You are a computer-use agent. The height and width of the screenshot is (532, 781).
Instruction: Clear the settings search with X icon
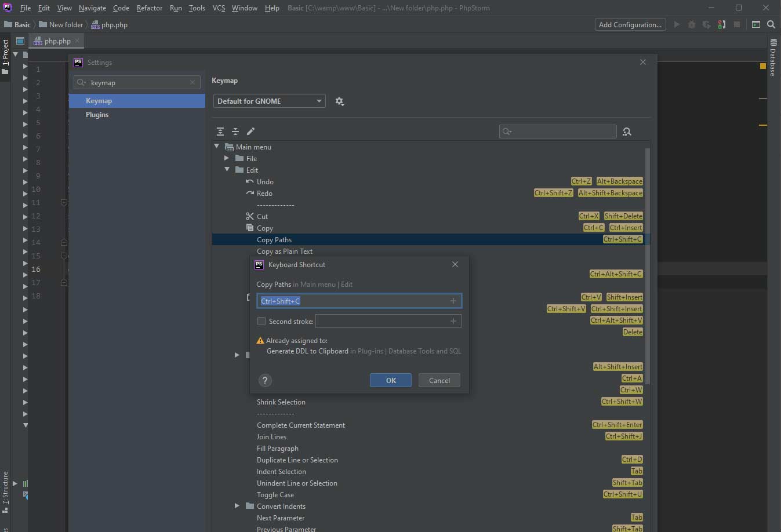point(192,82)
